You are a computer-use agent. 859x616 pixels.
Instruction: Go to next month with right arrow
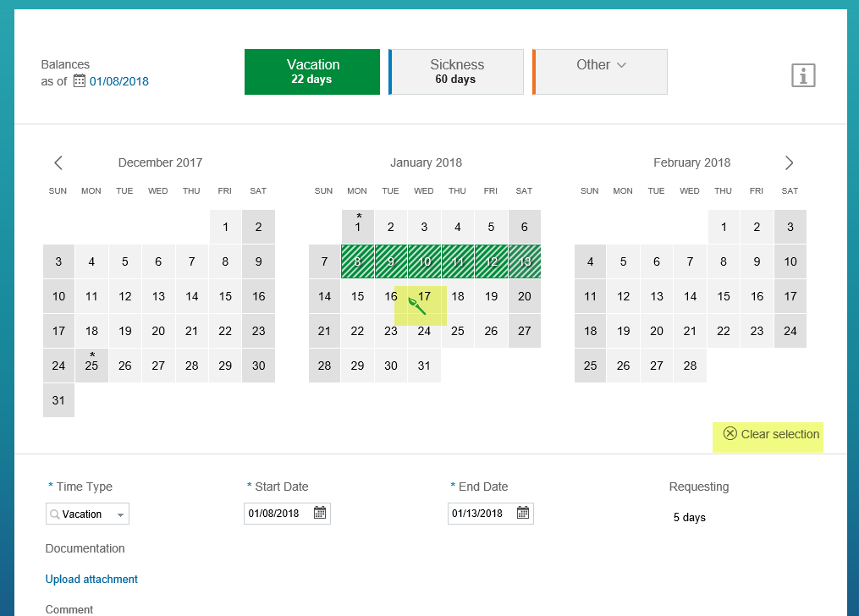click(x=789, y=162)
